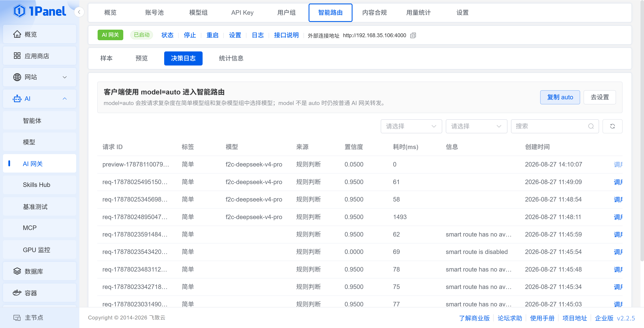Open 模型 in the sidebar
644x328 pixels.
coord(40,142)
